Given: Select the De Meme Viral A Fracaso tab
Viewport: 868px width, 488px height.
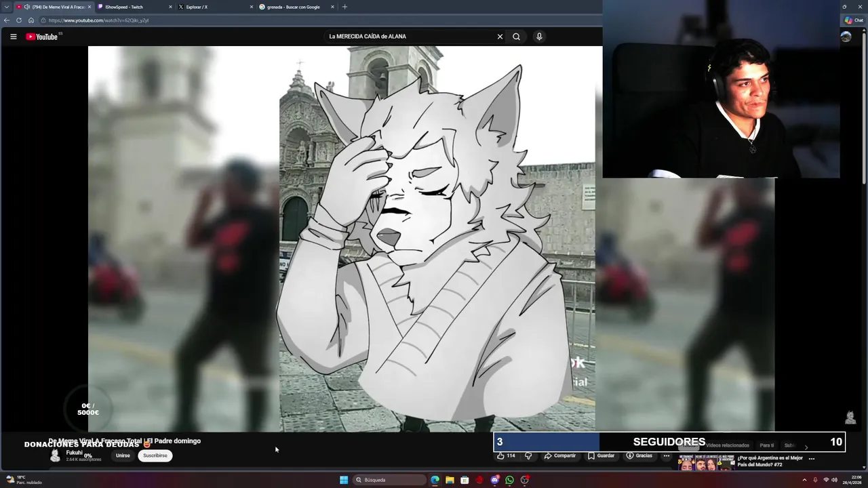Looking at the screenshot, I should [x=53, y=7].
